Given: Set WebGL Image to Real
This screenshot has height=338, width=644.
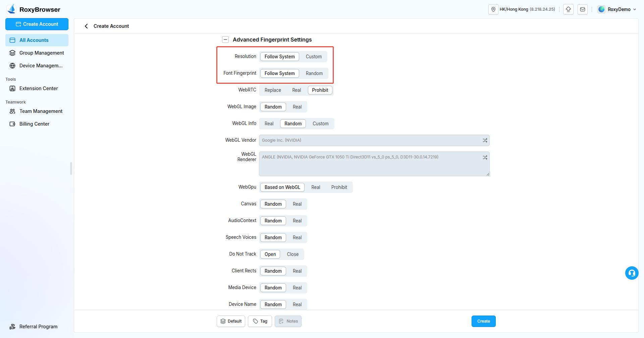Looking at the screenshot, I should pyautogui.click(x=297, y=107).
